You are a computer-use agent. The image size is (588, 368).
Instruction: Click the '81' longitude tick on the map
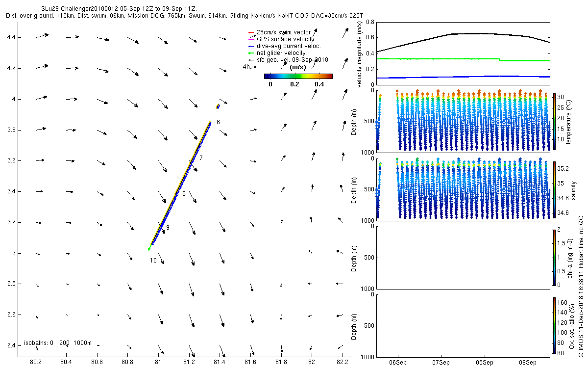tap(158, 362)
